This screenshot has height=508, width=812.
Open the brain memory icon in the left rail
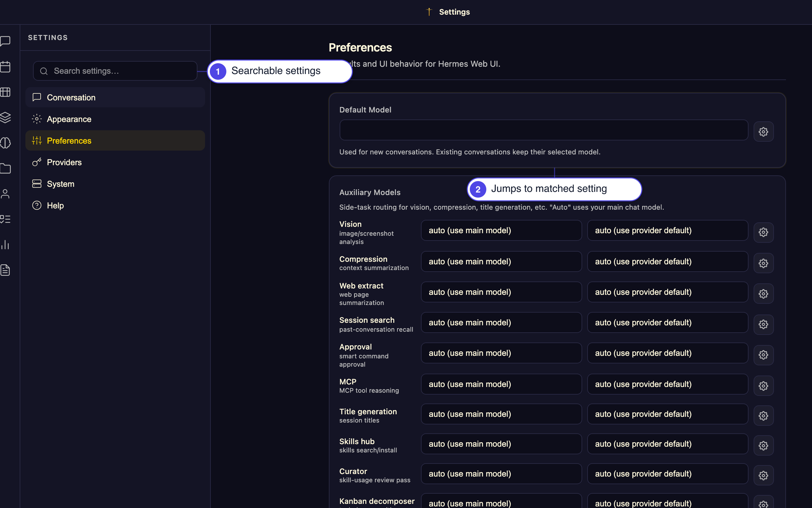(5, 143)
